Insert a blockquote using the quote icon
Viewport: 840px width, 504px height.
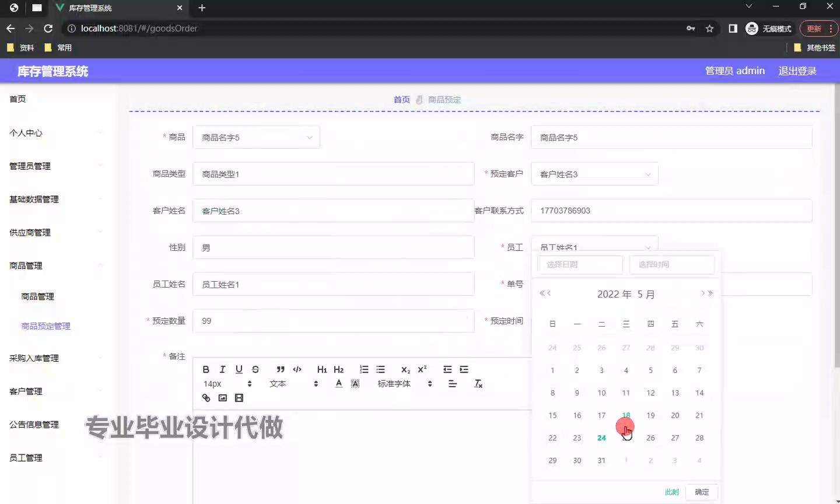(x=281, y=369)
